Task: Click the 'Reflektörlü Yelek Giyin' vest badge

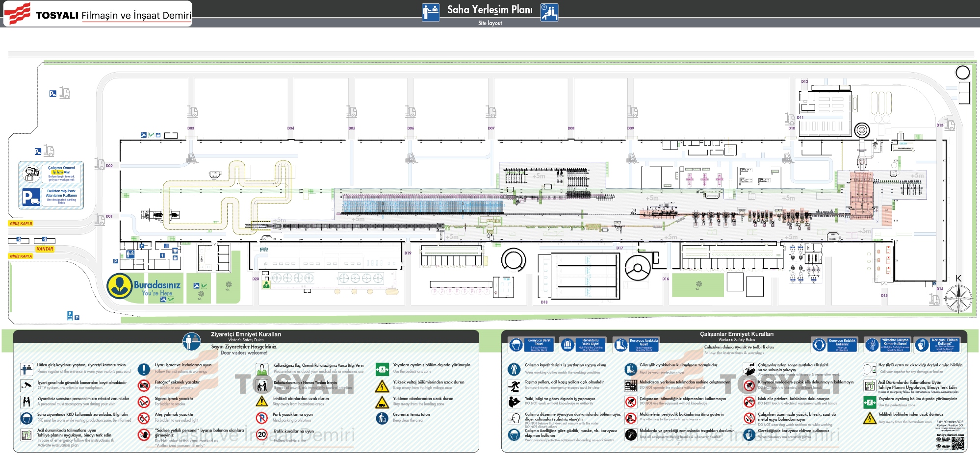Action: coord(583,345)
